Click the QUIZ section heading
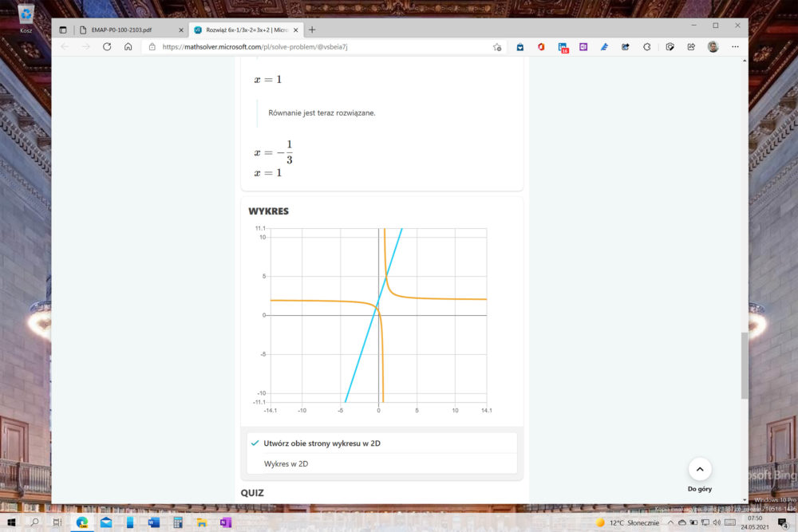 pos(252,493)
